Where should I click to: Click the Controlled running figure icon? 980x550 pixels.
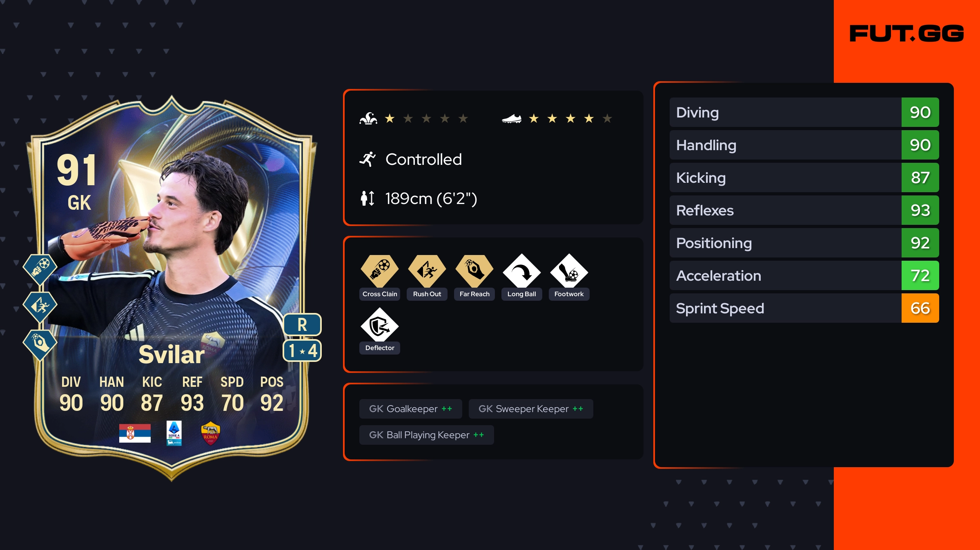point(367,159)
